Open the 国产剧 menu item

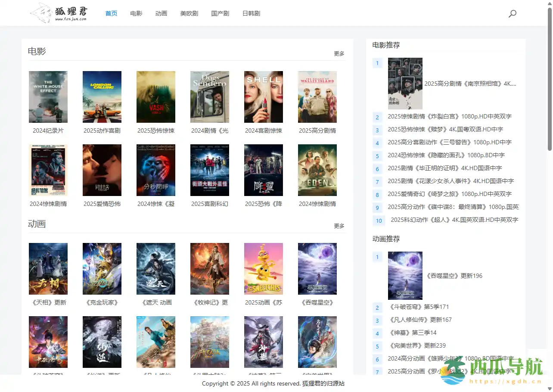click(x=220, y=13)
